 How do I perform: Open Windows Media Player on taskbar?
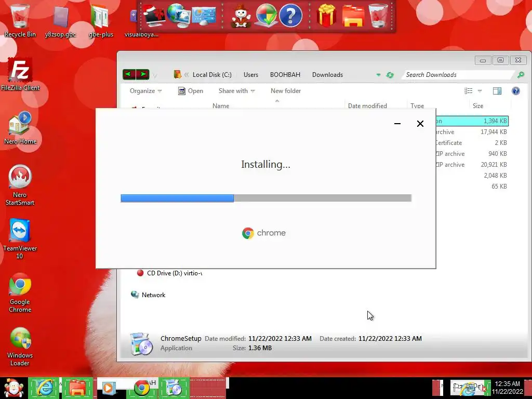click(109, 388)
